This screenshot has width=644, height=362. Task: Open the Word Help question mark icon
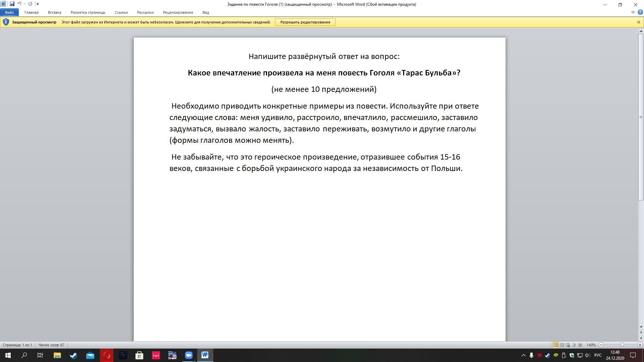pyautogui.click(x=640, y=12)
